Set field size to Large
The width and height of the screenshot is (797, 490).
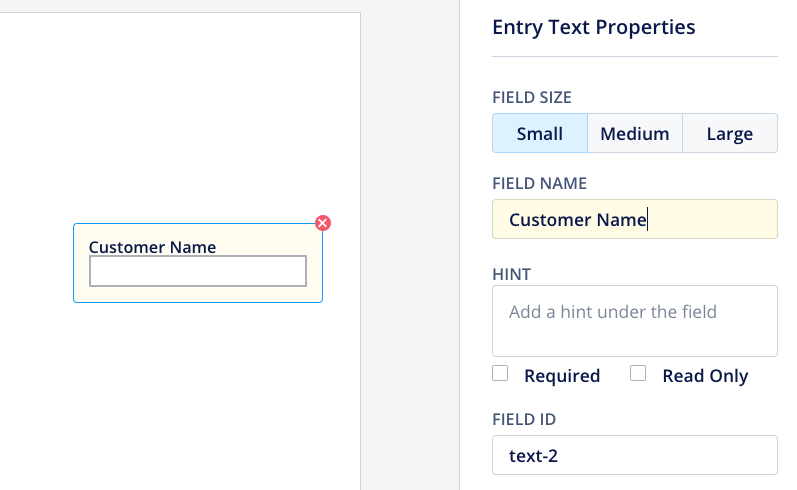coord(729,133)
